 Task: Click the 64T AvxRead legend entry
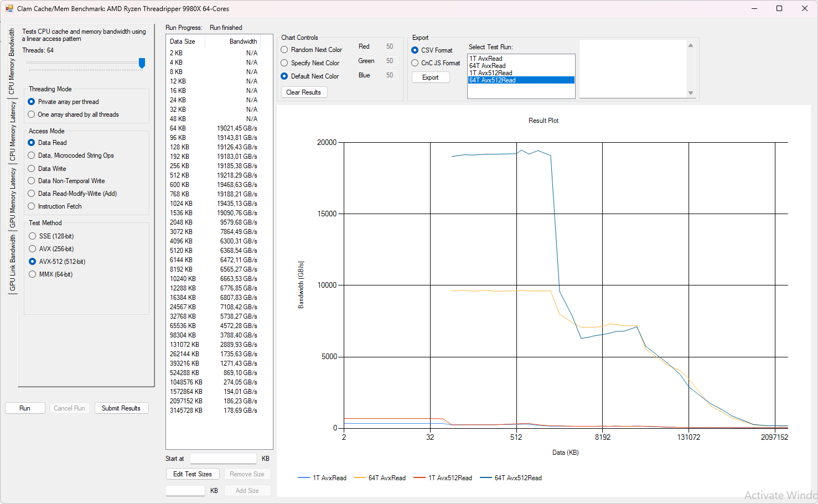click(380, 478)
